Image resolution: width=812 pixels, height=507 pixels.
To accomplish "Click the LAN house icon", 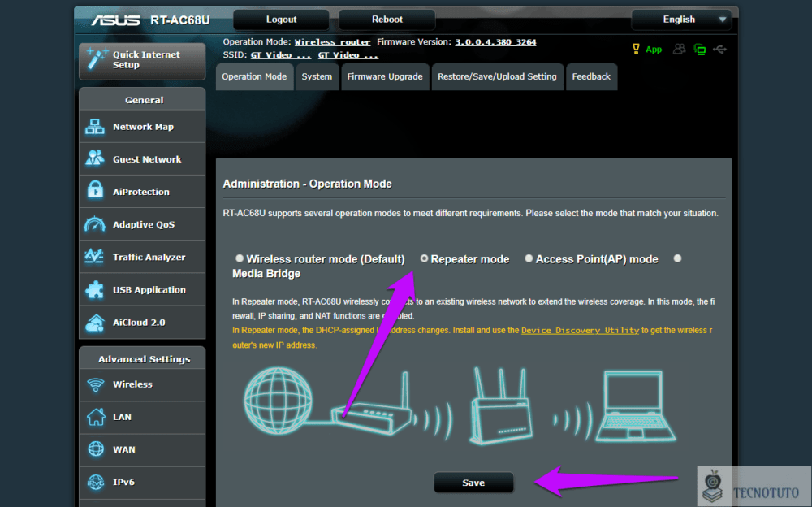I will pos(96,417).
